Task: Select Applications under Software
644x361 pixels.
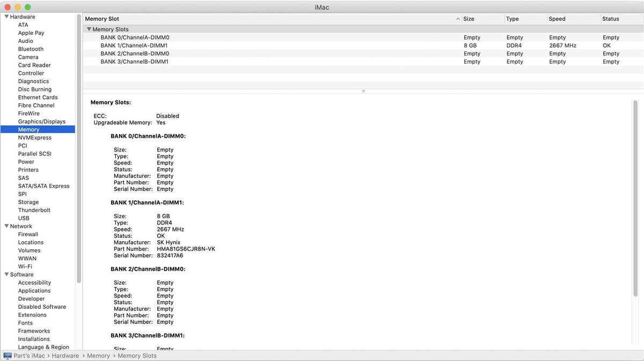Action: [x=34, y=290]
